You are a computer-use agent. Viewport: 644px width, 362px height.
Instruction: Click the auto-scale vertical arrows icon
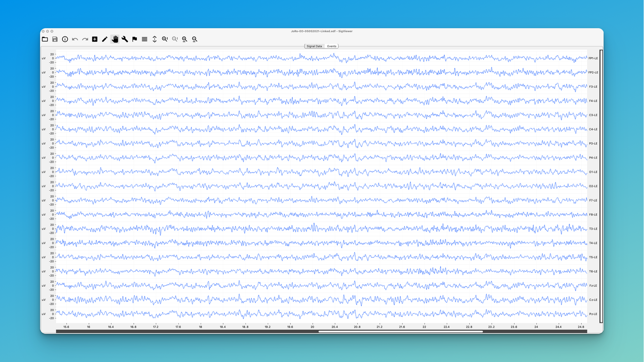coord(155,39)
